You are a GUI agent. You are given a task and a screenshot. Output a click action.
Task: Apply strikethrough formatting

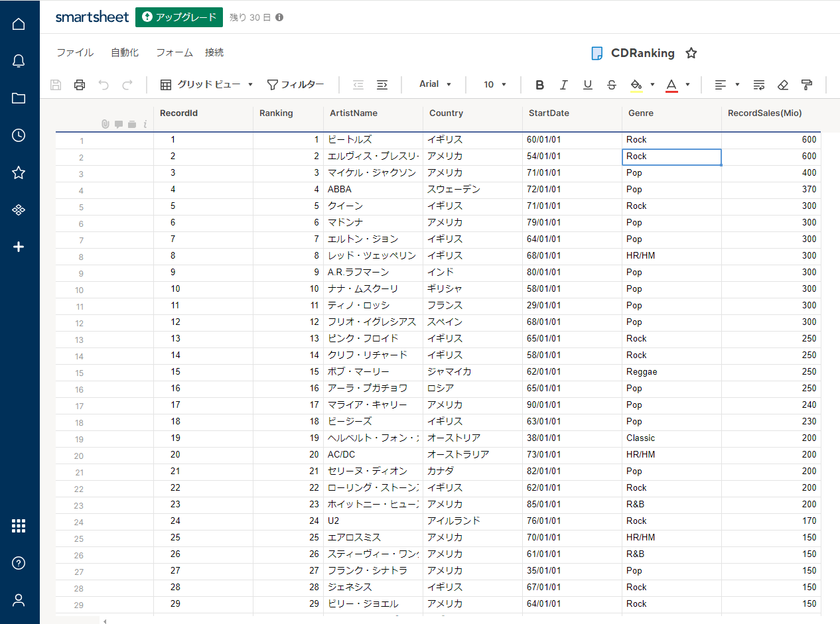tap(612, 85)
